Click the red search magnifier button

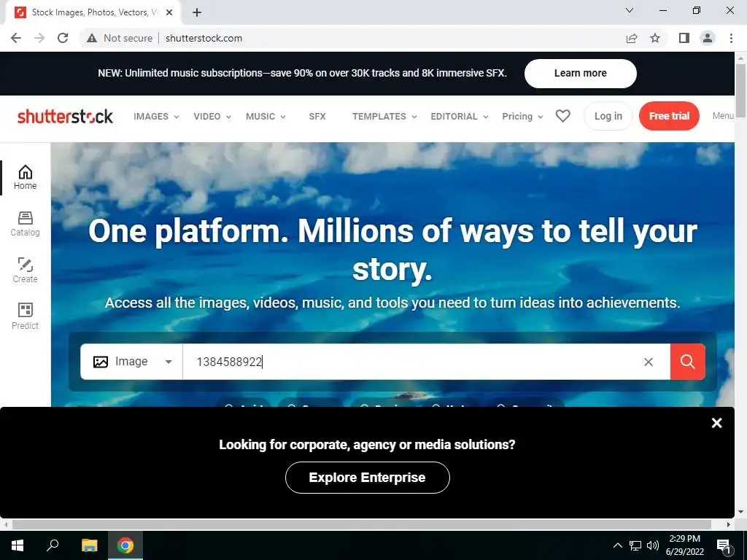[x=687, y=362]
